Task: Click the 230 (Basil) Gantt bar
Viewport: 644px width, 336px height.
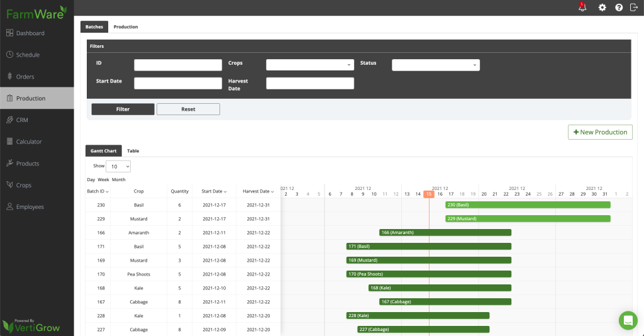Action: coord(528,204)
